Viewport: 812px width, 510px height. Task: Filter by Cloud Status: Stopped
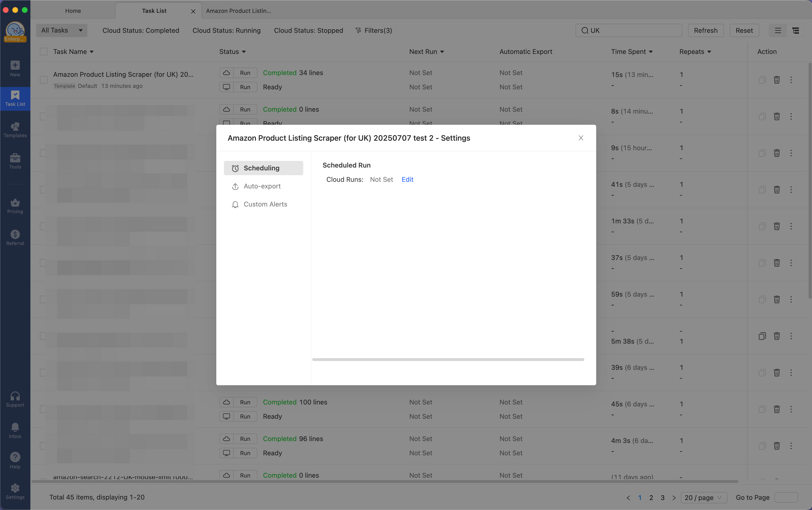point(308,30)
